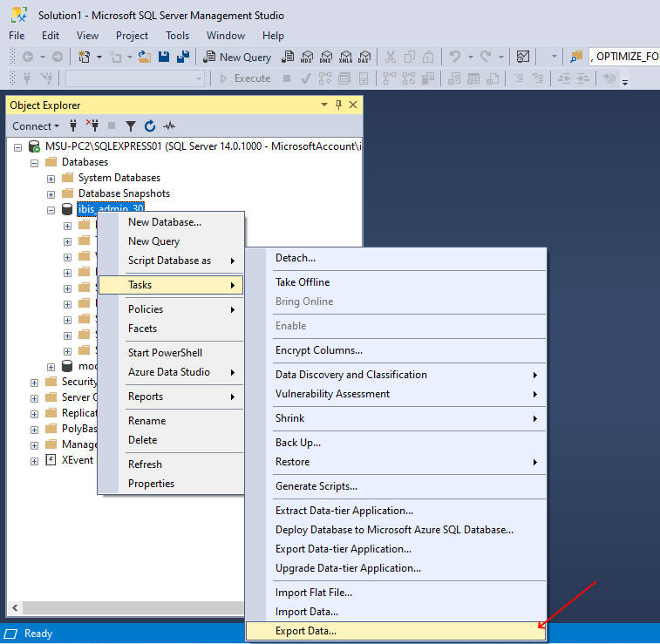Open the find text combo box OPTIMIZE_FO
This screenshot has height=644, width=660.
pos(624,57)
